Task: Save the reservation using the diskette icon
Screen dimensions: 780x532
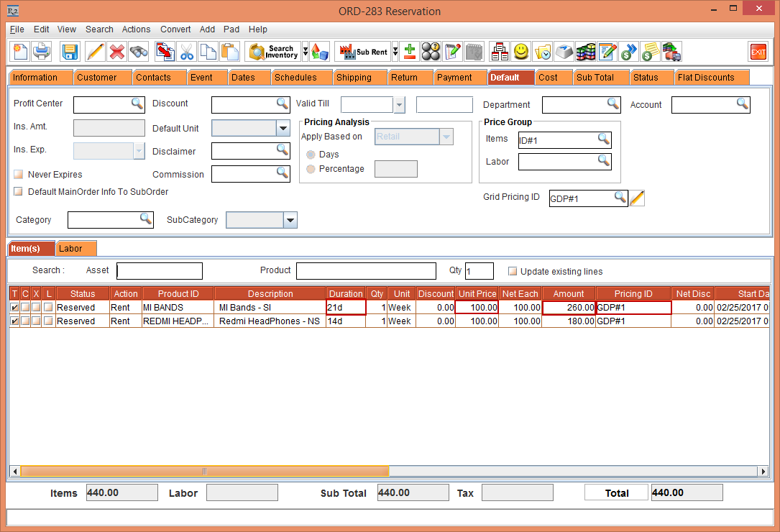Action: click(x=68, y=51)
